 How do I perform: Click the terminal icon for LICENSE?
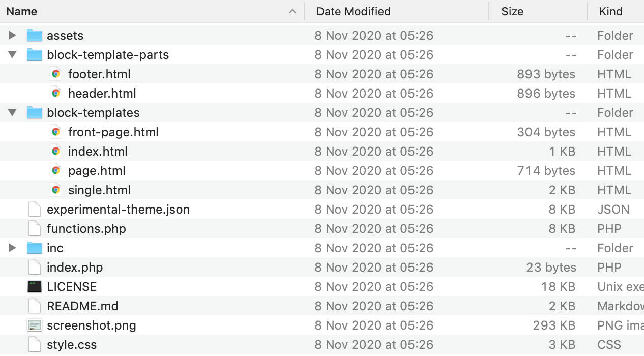coord(35,287)
